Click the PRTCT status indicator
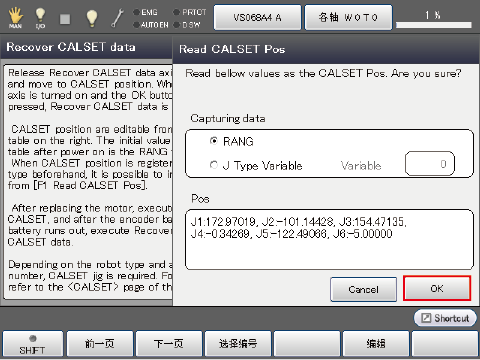The width and height of the screenshot is (480, 360). tap(190, 12)
